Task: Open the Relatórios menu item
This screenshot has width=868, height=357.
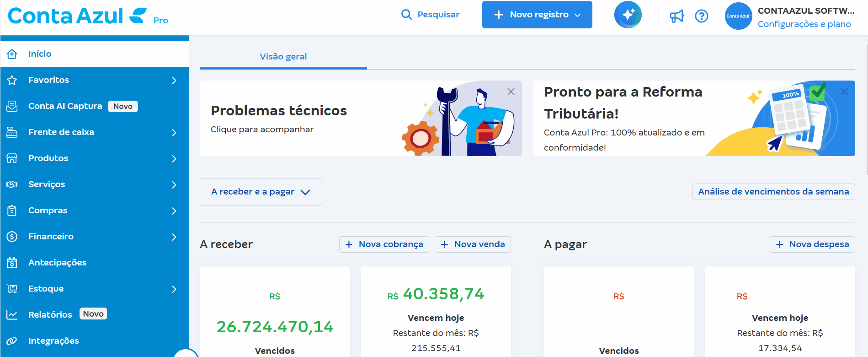Action: (x=95, y=315)
